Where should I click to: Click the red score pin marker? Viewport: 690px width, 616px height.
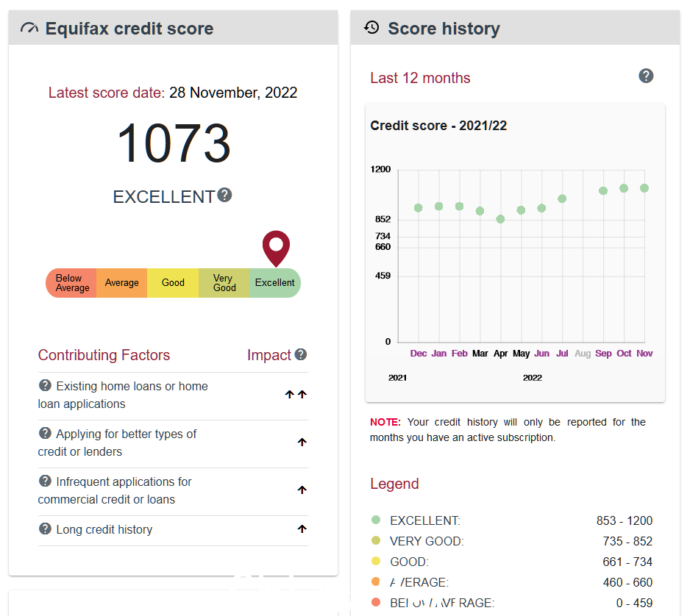pos(276,248)
